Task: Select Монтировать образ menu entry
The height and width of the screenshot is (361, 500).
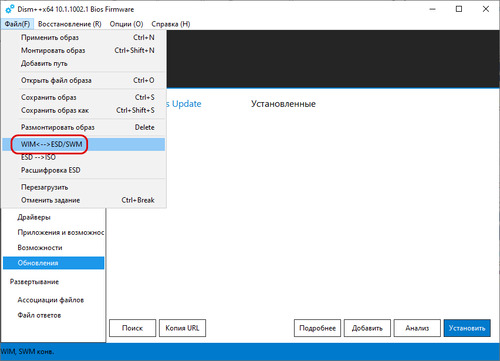Action: pyautogui.click(x=84, y=50)
